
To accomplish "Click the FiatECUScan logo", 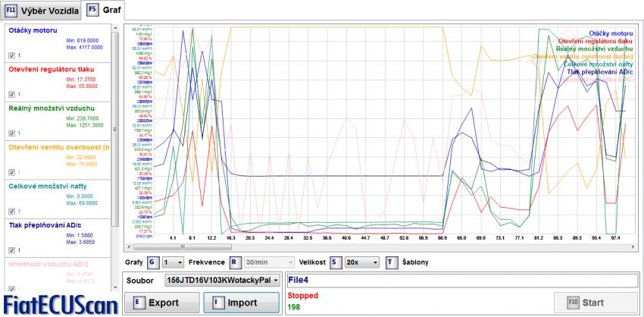I will (x=60, y=303).
